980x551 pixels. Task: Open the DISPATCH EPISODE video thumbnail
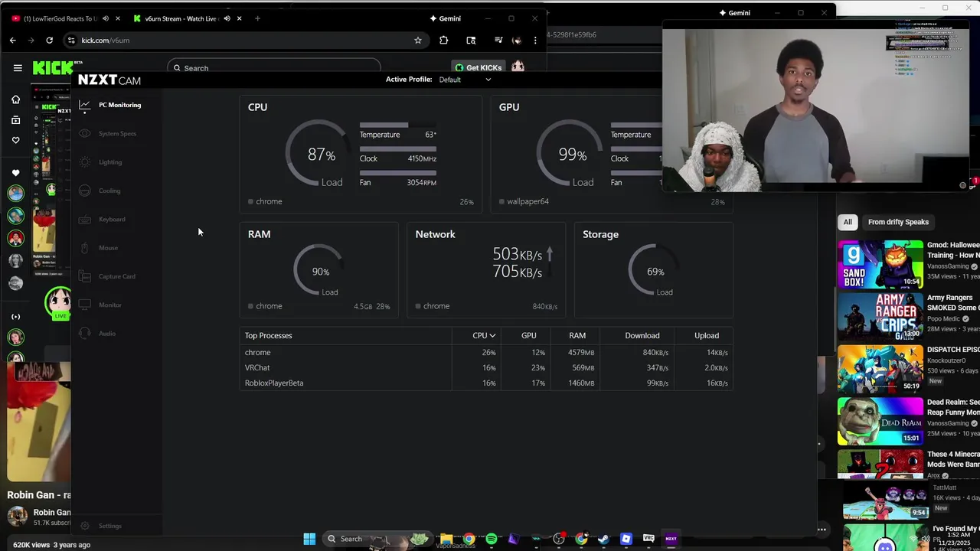click(880, 369)
